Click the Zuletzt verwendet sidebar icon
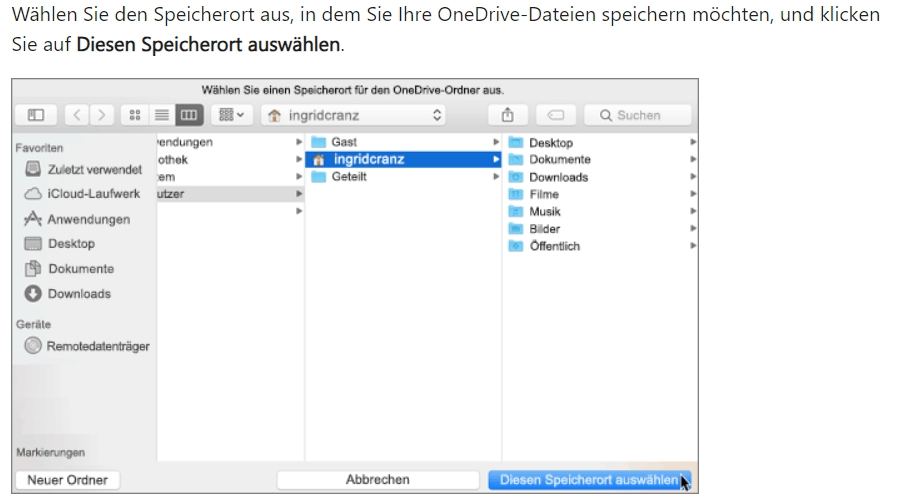907x499 pixels. pyautogui.click(x=33, y=169)
